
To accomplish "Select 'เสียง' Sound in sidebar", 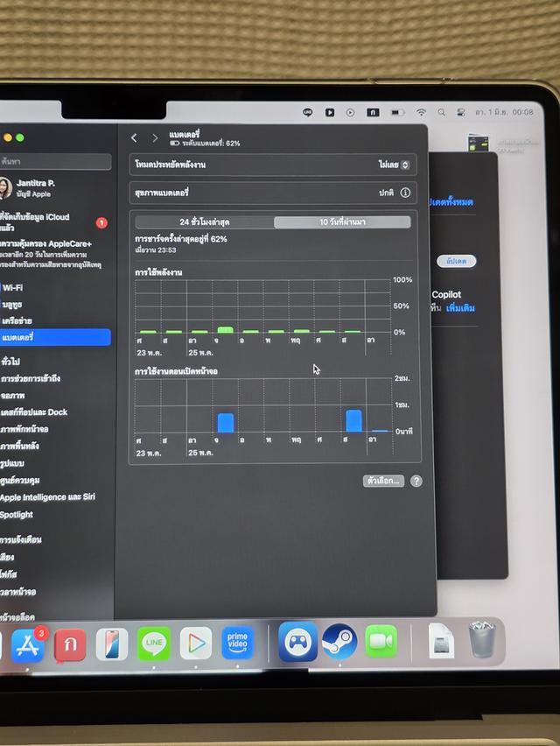I will pyautogui.click(x=55, y=557).
